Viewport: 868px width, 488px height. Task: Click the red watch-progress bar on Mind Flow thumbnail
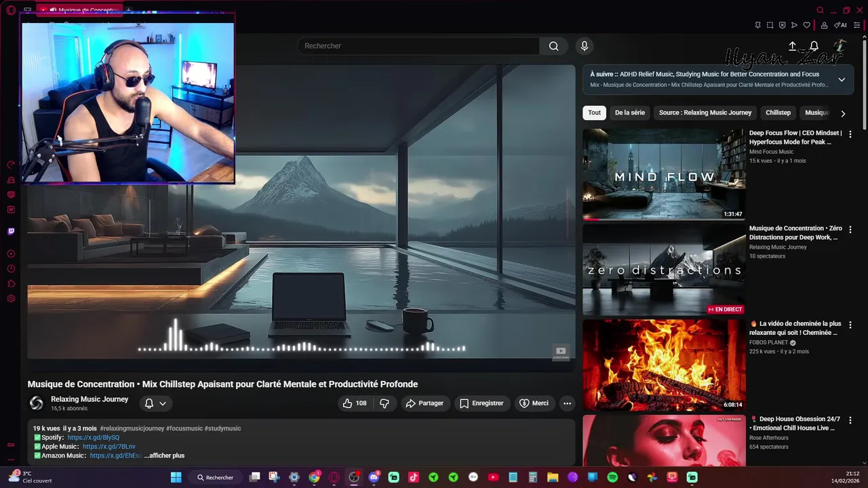[591, 219]
